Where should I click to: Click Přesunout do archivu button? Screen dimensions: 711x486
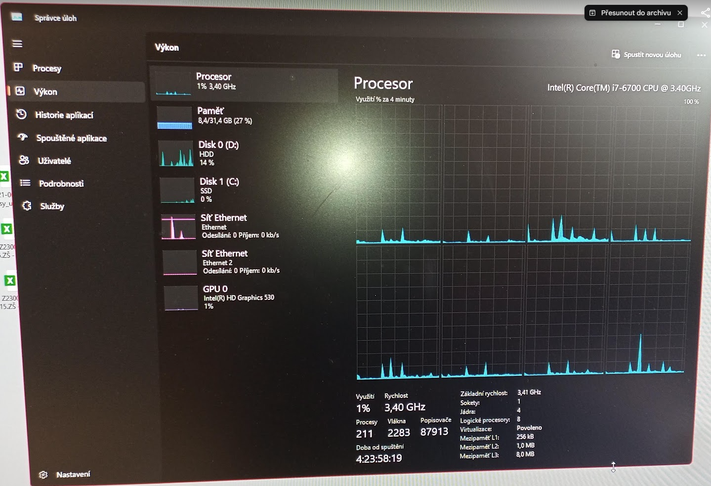click(636, 13)
